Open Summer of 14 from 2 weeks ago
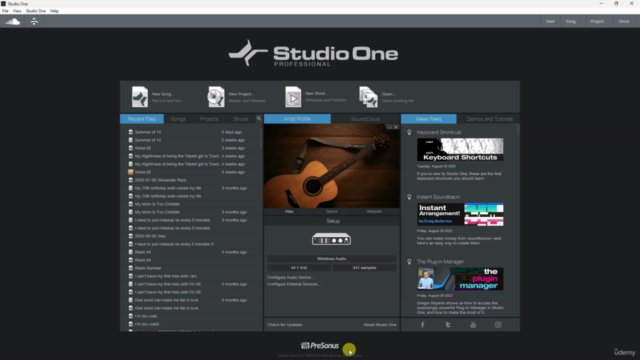Screen dimensions: 640x360 (191, 140)
